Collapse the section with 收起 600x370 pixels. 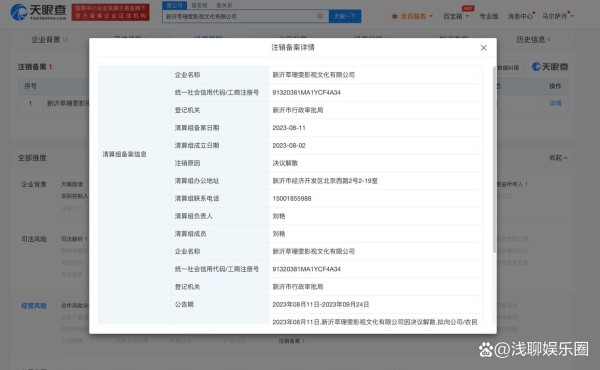[558, 158]
